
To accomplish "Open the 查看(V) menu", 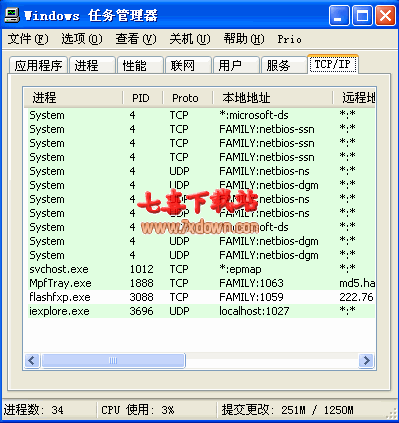I will pos(136,39).
